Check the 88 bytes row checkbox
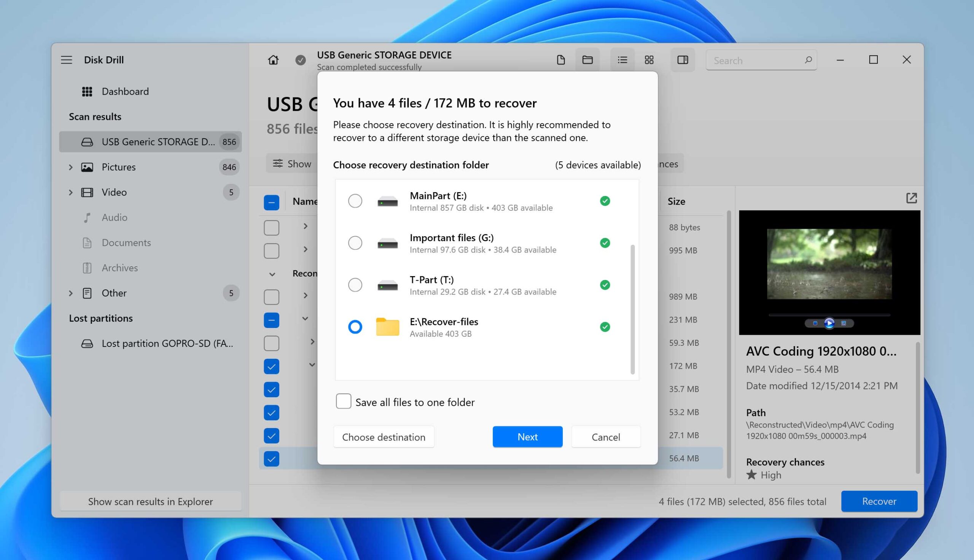The height and width of the screenshot is (560, 974). coord(272,228)
